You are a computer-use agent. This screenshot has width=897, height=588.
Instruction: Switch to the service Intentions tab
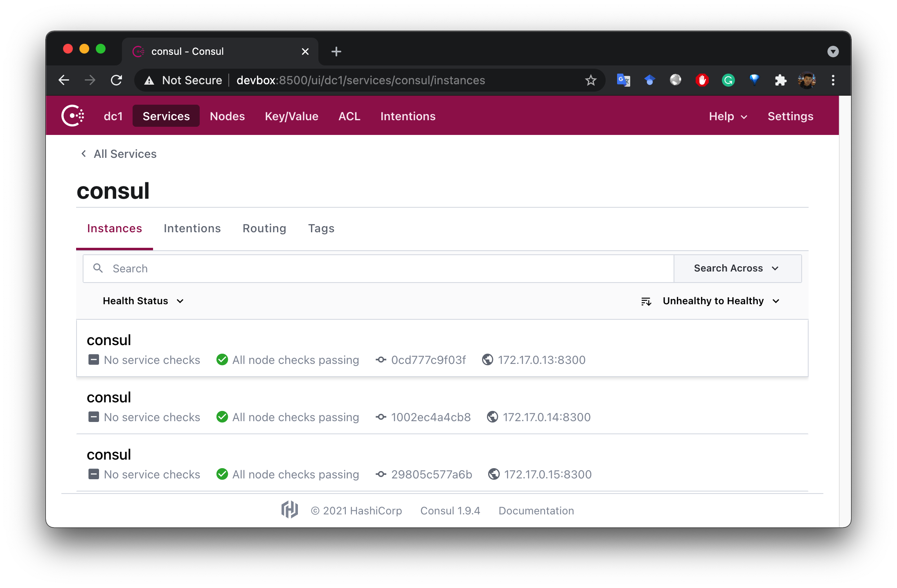coord(192,229)
